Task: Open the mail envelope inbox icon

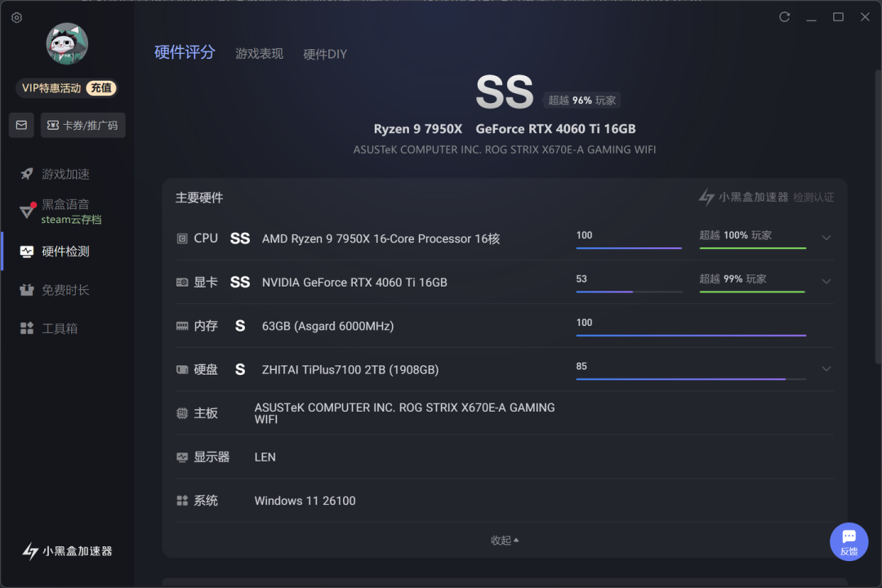Action: [21, 125]
